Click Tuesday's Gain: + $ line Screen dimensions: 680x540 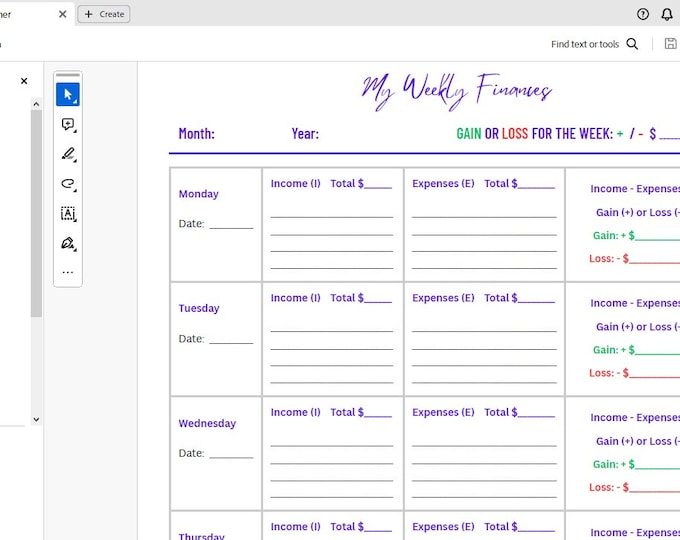click(636, 350)
